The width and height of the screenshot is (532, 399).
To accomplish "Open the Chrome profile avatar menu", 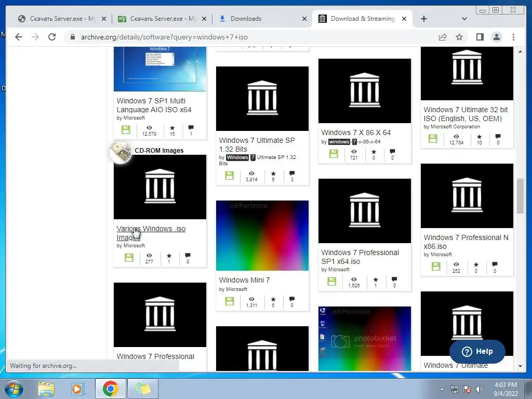I will 496,37.
